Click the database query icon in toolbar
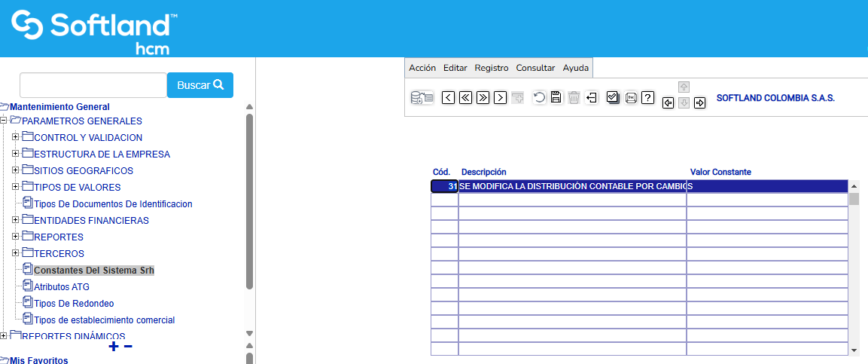The image size is (868, 364). point(422,97)
